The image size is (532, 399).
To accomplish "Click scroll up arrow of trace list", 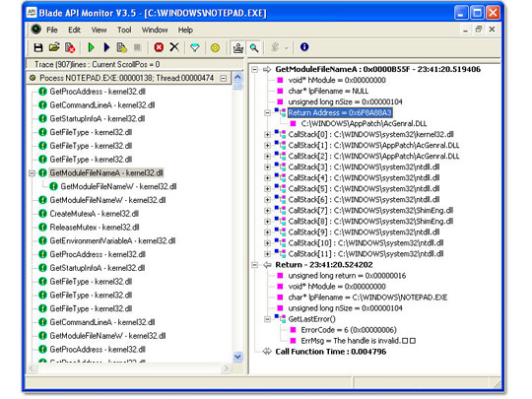I will click(237, 77).
